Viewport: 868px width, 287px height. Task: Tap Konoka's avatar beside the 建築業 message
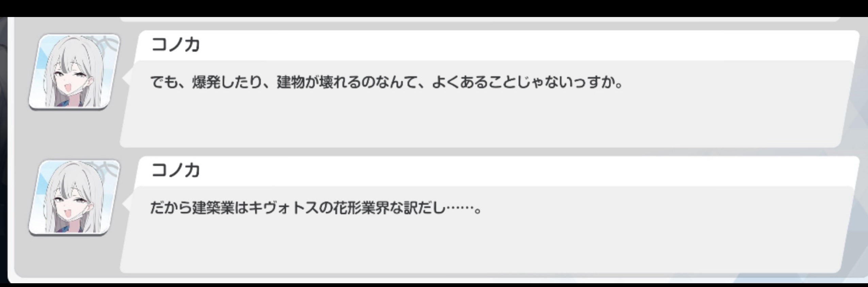pos(74,198)
